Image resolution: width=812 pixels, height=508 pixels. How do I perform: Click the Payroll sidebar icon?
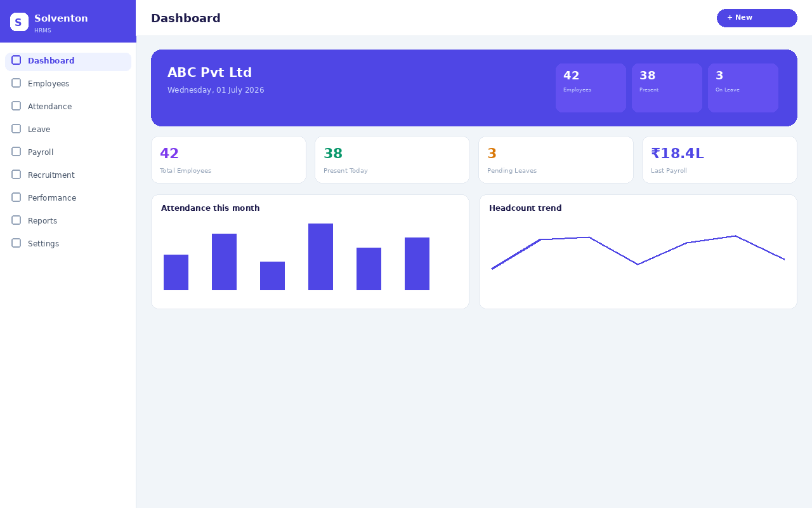16,152
